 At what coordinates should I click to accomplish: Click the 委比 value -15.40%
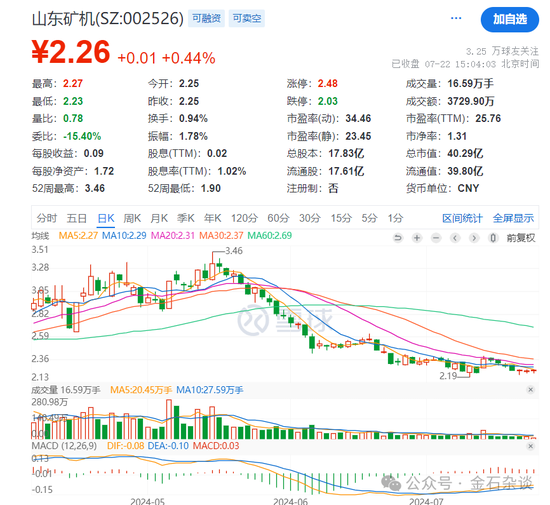coord(82,136)
